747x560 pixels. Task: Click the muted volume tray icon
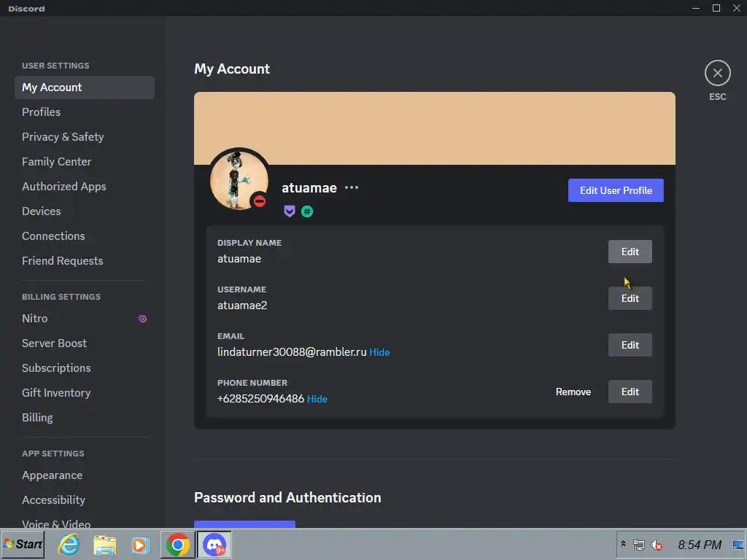[657, 545]
